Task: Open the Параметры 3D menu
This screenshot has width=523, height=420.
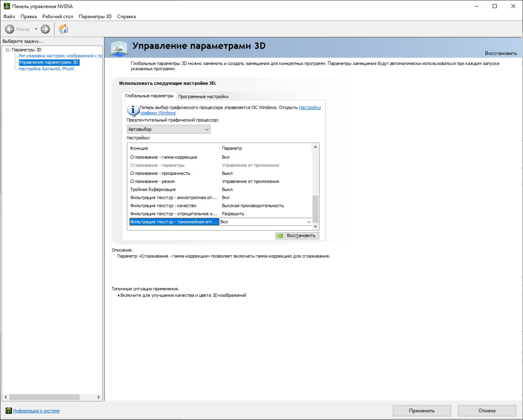Action: click(95, 17)
